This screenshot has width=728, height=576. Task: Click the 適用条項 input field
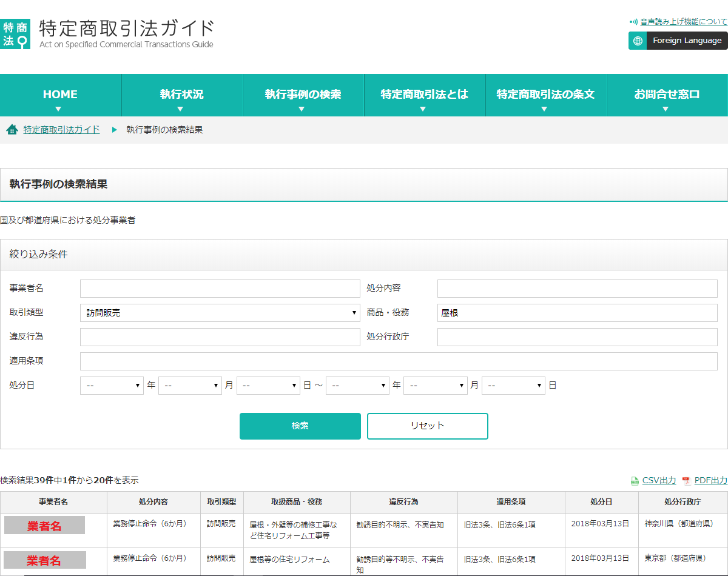(x=399, y=361)
